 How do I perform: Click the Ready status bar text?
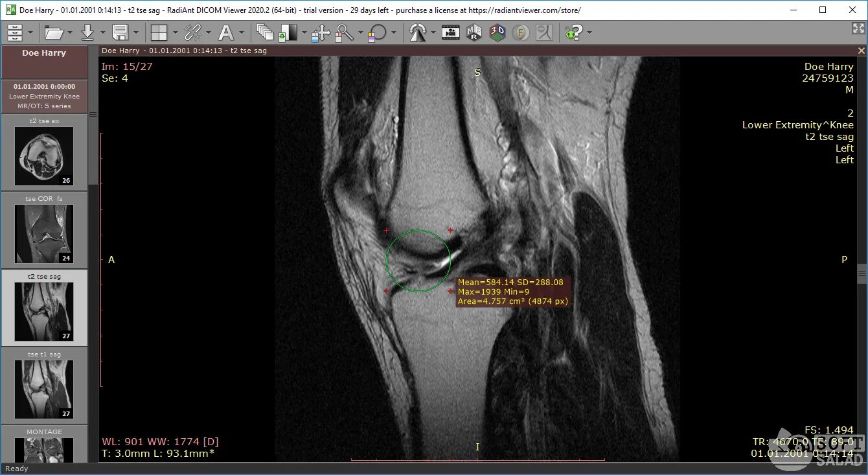point(17,469)
